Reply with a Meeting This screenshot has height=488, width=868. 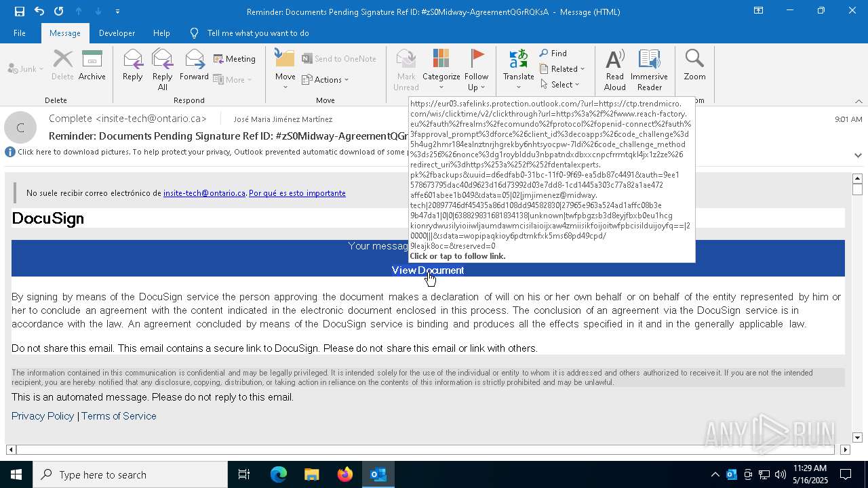[235, 59]
